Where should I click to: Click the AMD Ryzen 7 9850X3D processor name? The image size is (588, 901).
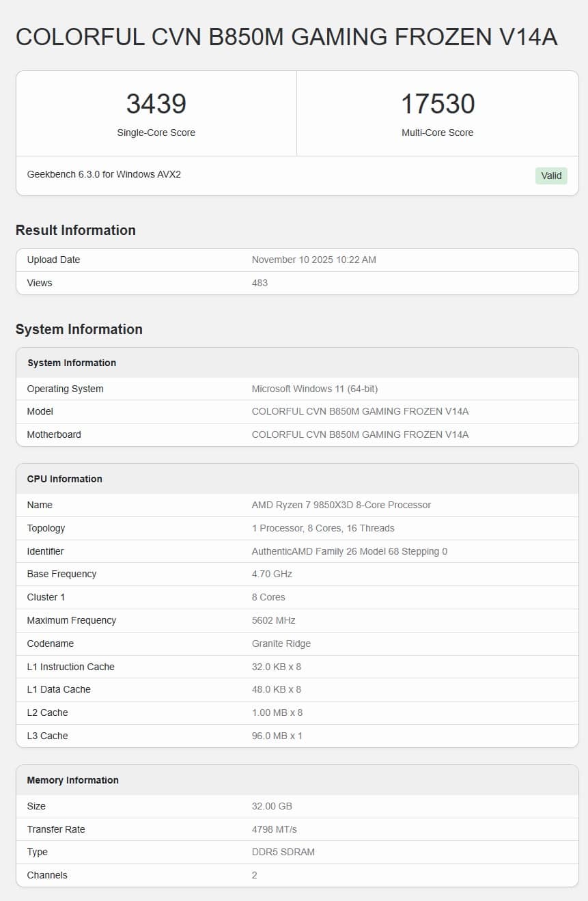click(341, 505)
